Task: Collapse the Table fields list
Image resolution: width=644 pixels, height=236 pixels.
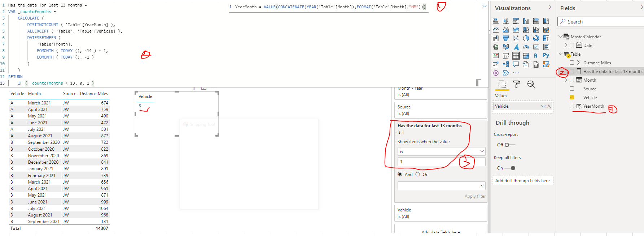Action: 560,54
